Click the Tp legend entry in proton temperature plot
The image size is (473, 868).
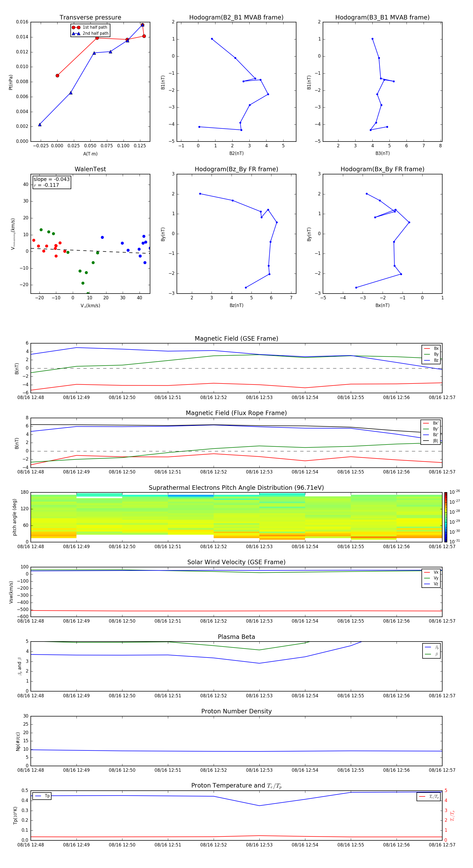coord(42,796)
